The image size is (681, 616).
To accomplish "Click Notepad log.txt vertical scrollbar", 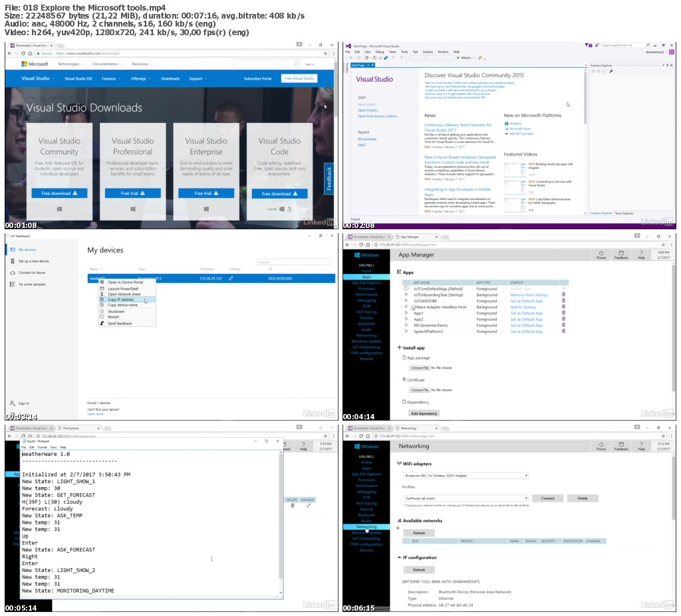I will pyautogui.click(x=281, y=521).
